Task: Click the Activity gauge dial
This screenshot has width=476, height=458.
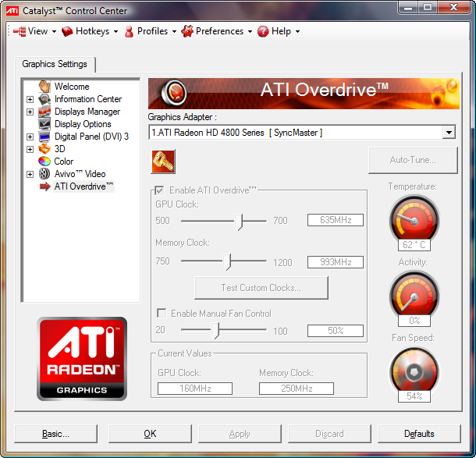Action: 414,295
